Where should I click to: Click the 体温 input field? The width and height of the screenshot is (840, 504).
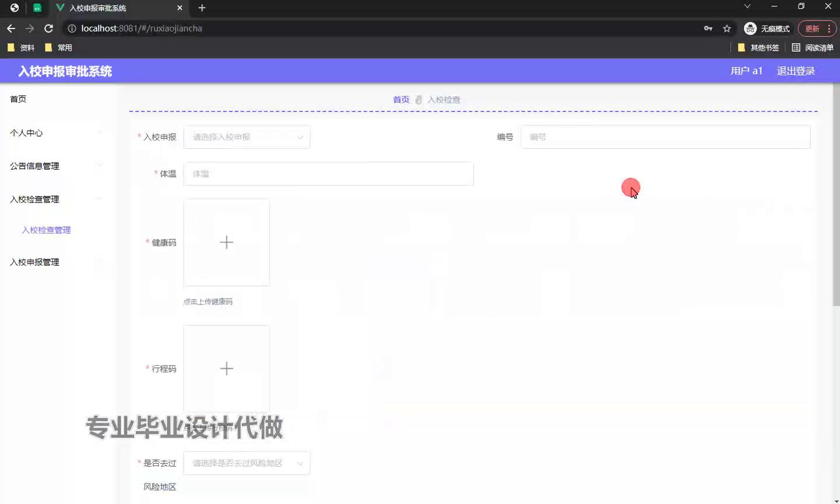point(328,174)
